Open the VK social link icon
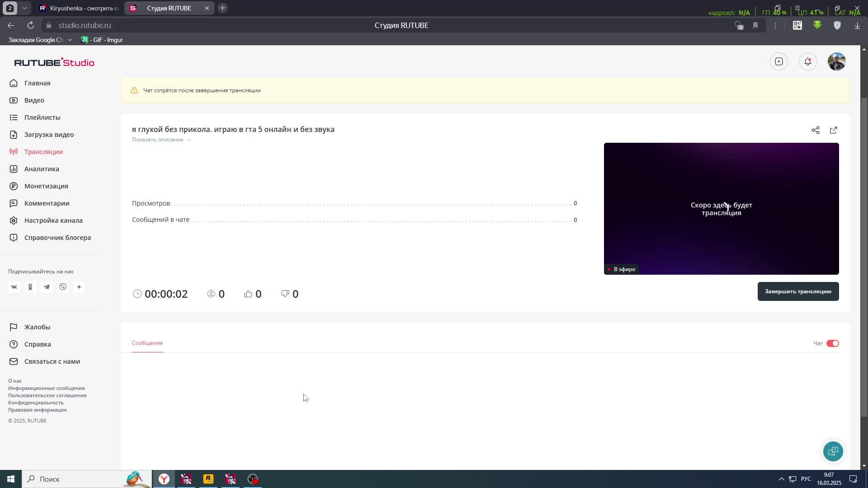This screenshot has height=488, width=868. click(x=14, y=287)
